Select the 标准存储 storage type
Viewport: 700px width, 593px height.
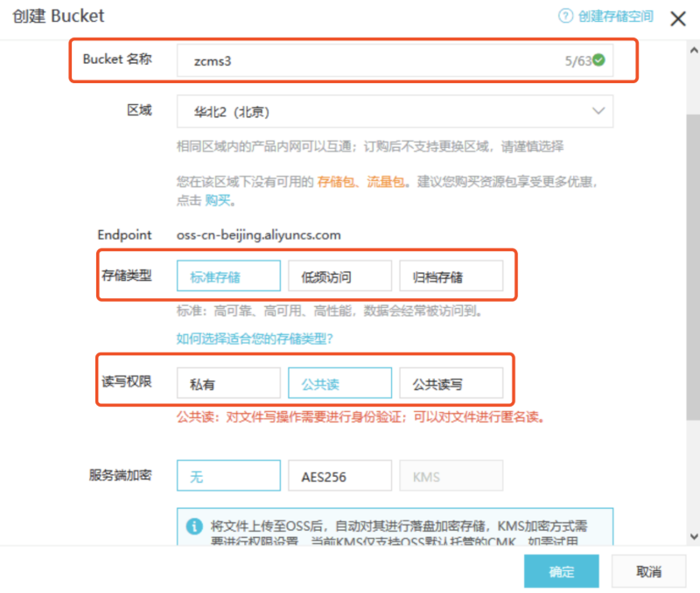[x=227, y=276]
